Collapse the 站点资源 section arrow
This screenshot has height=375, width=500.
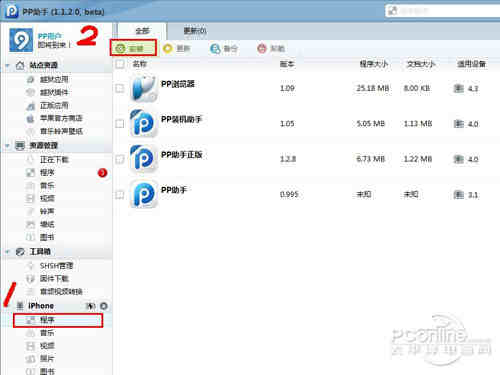[x=7, y=65]
